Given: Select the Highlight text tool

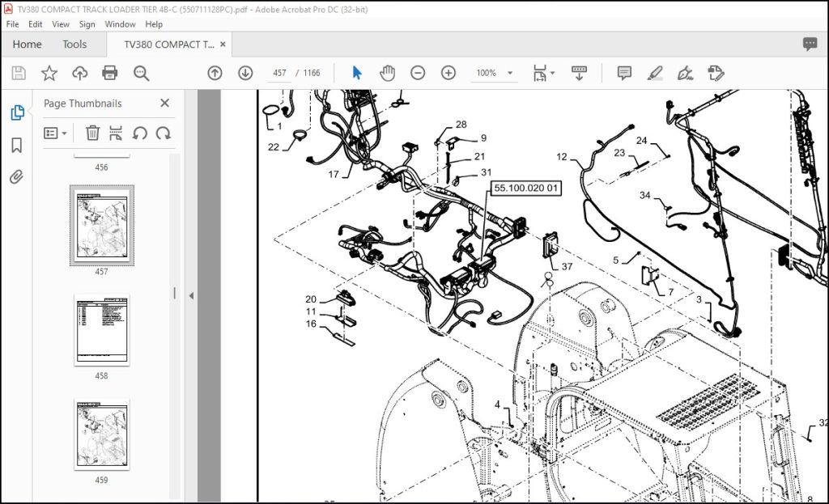Looking at the screenshot, I should tap(657, 72).
